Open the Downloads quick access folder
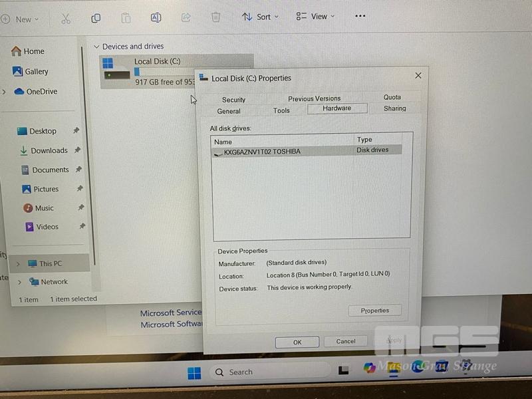The image size is (532, 399). tap(43, 150)
